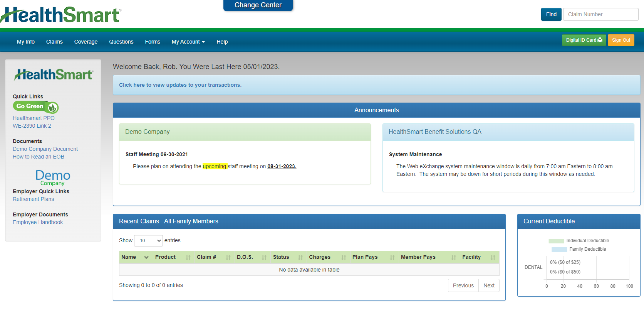Screen dimensions: 644x319
Task: Sort table by Name column arrow
Action: point(146,257)
